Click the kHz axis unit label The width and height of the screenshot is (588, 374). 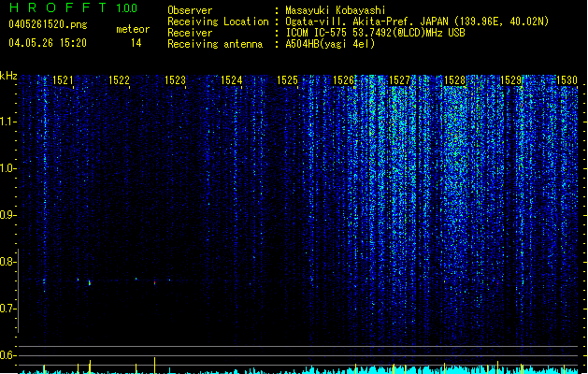8,76
